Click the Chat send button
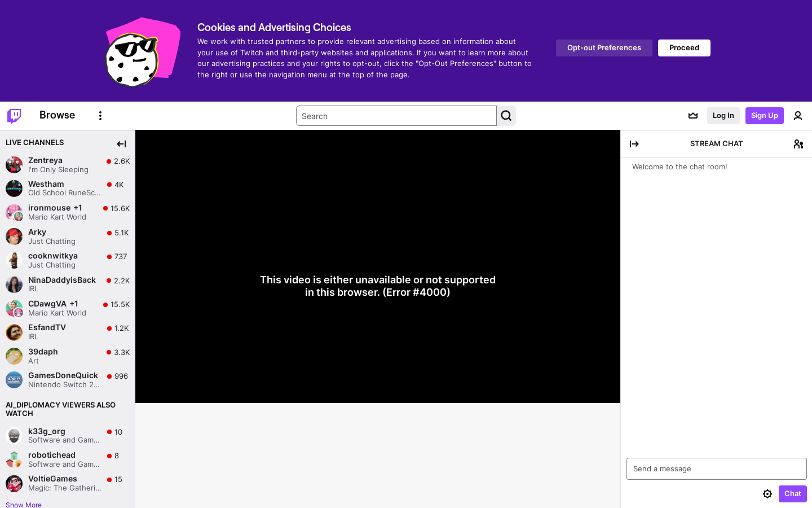This screenshot has width=812, height=508. (x=792, y=494)
